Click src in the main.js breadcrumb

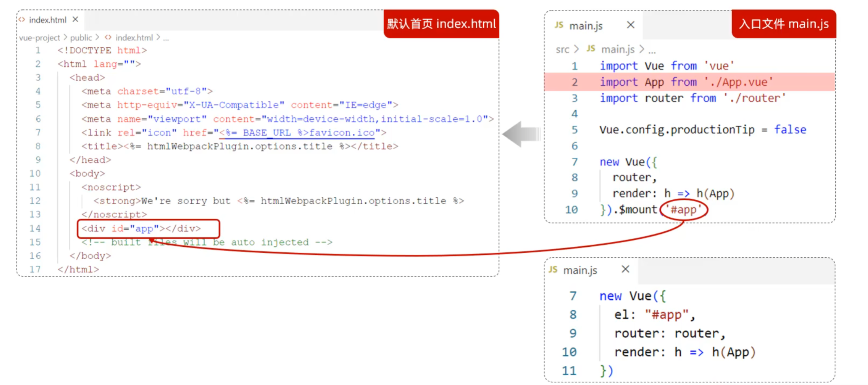(x=562, y=49)
